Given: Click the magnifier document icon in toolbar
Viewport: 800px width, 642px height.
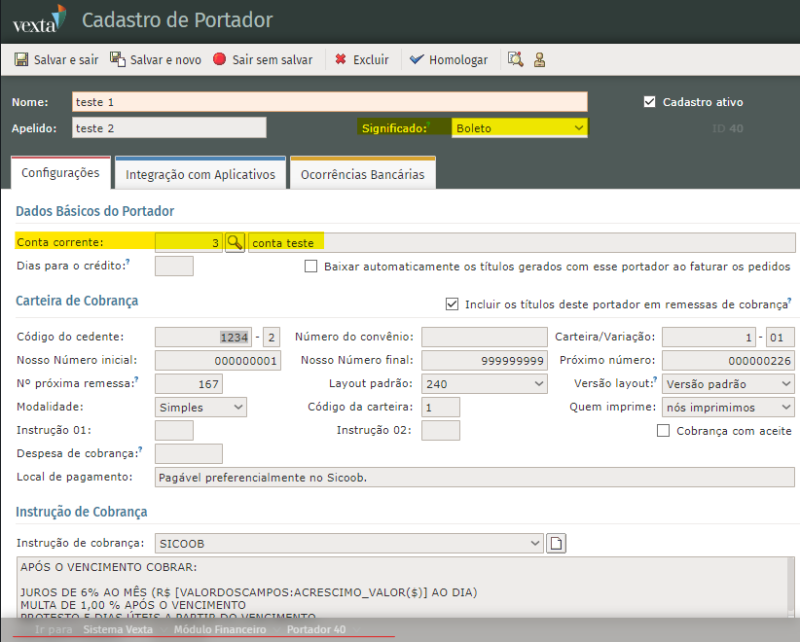Looking at the screenshot, I should tap(515, 60).
